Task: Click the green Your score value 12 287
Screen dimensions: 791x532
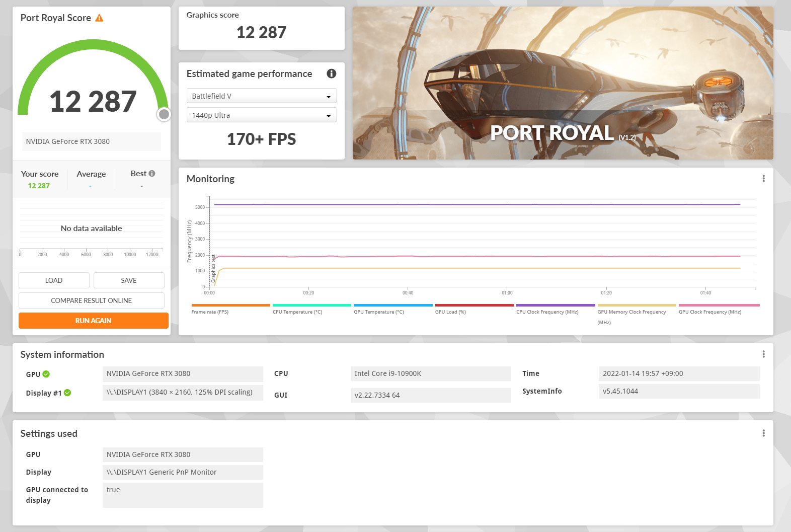Action: 39,186
